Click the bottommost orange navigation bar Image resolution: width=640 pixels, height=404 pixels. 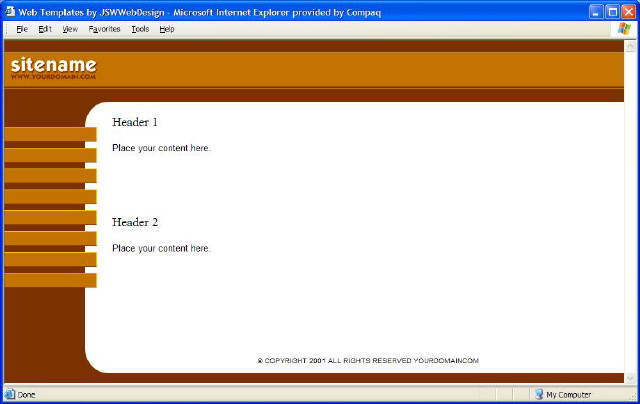pos(50,280)
